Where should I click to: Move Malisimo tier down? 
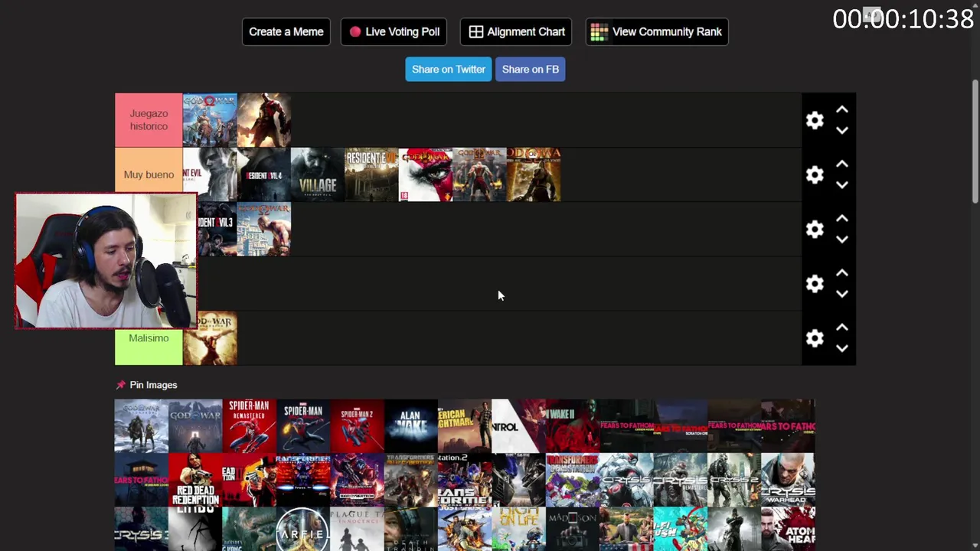point(842,348)
